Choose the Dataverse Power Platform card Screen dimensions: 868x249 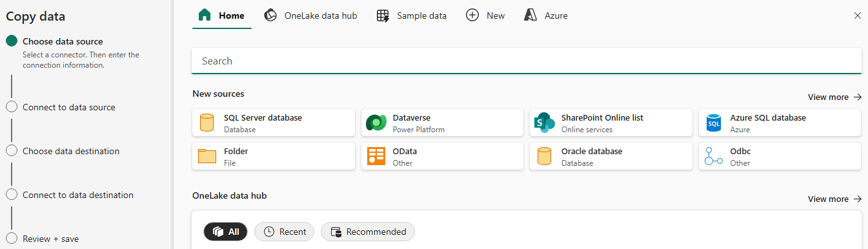click(442, 123)
